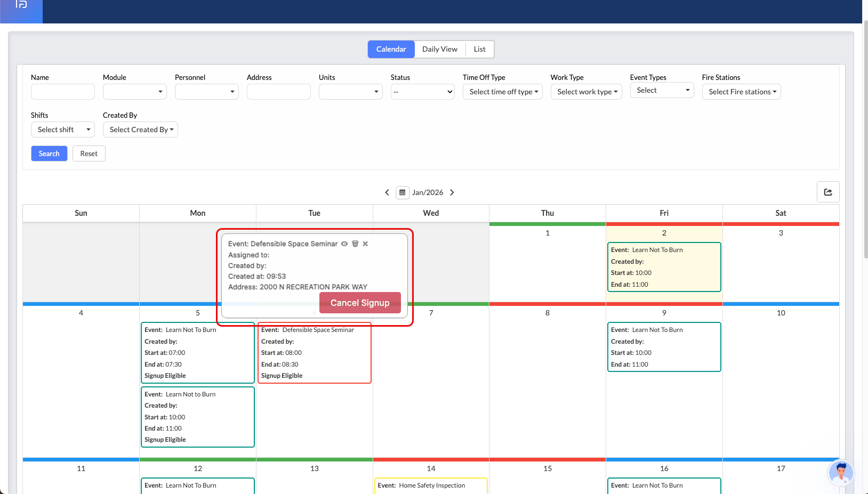Open the Select shift dropdown

click(62, 129)
